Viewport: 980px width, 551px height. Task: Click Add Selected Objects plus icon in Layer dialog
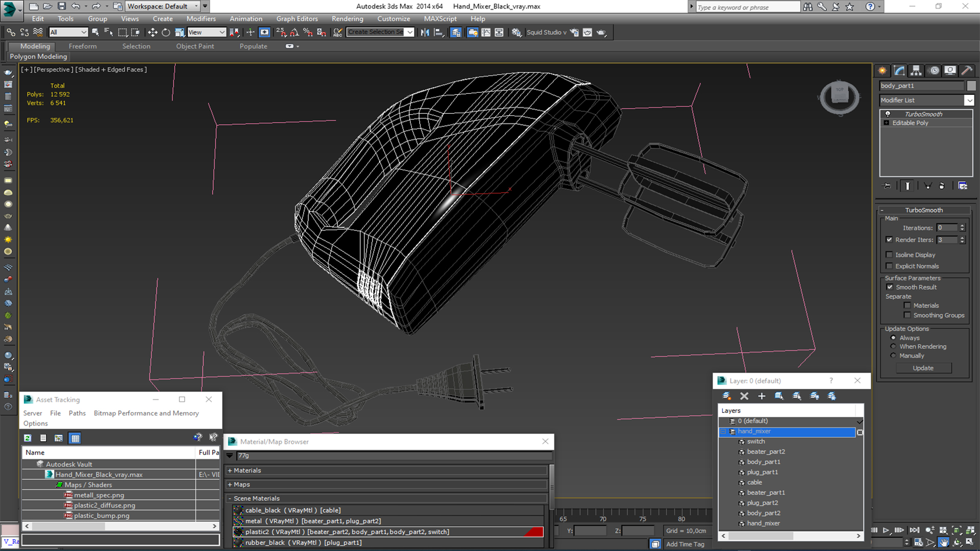(x=762, y=396)
